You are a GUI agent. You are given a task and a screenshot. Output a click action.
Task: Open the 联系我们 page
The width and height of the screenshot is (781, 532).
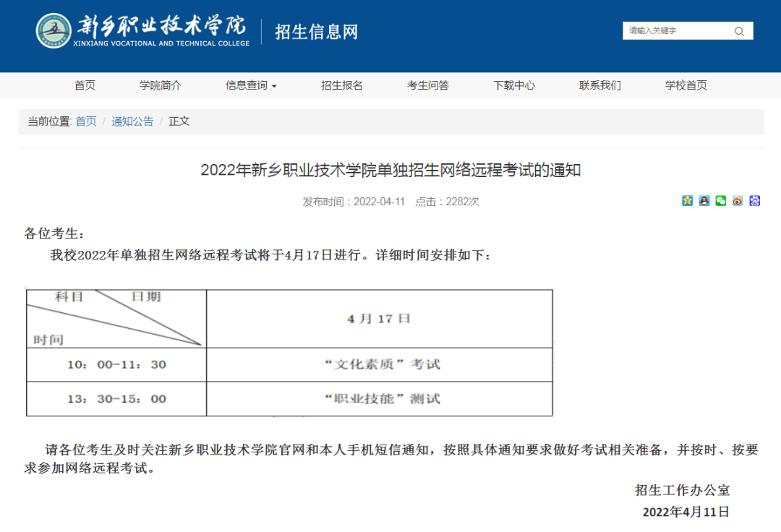tap(599, 85)
